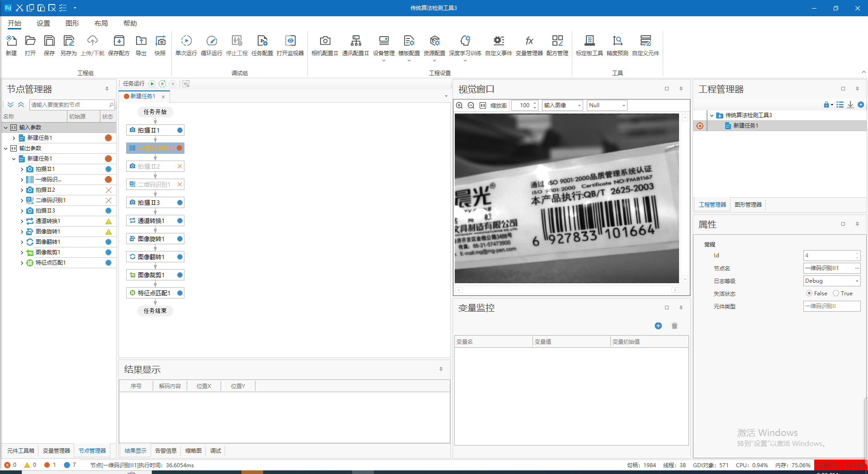Select the True radio for 失活状态

pos(836,294)
